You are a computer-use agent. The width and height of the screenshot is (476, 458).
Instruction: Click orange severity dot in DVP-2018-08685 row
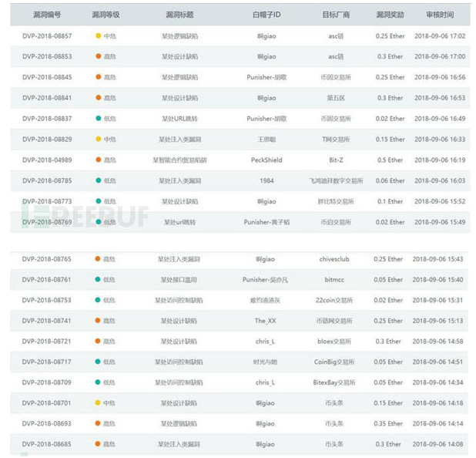coord(98,444)
